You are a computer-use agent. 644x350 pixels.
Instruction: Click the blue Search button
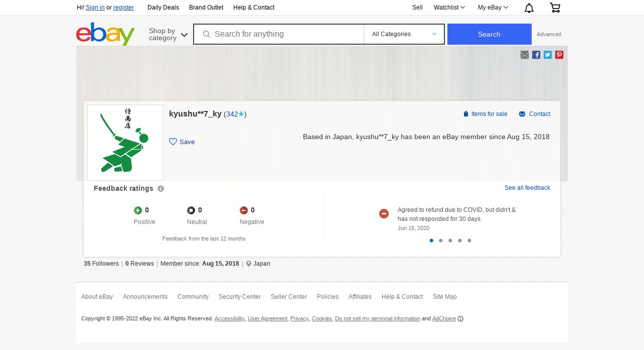489,34
